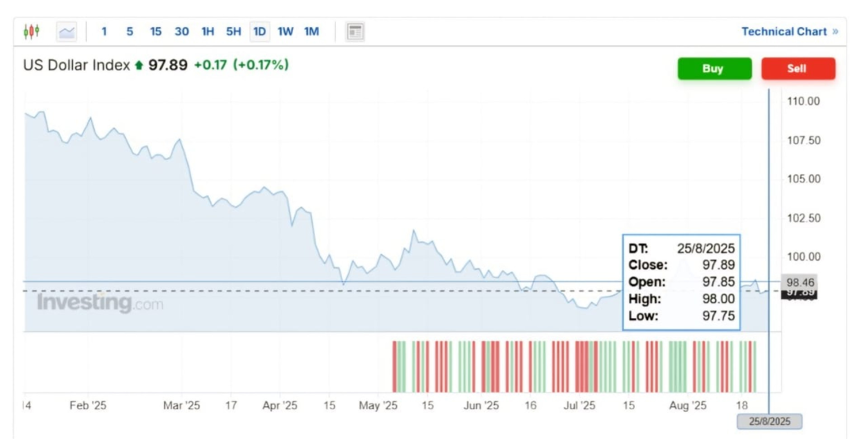Click the 25/8/2025 date marker on axis
868x439 pixels.
pos(769,421)
